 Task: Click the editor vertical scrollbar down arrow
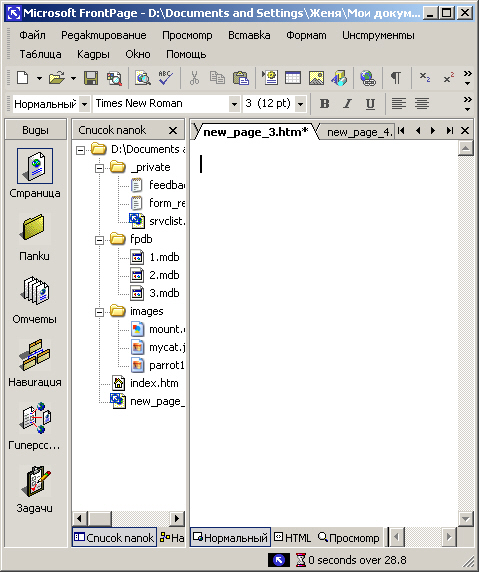point(466,518)
